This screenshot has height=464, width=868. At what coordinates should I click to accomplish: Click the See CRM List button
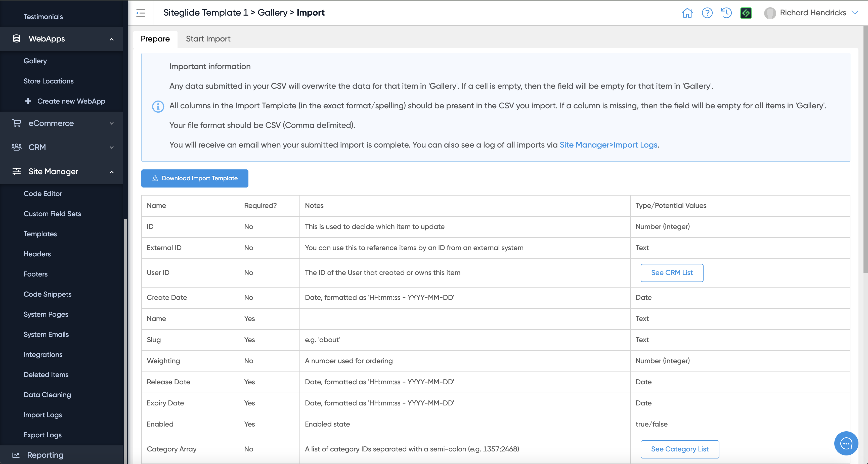pos(672,272)
